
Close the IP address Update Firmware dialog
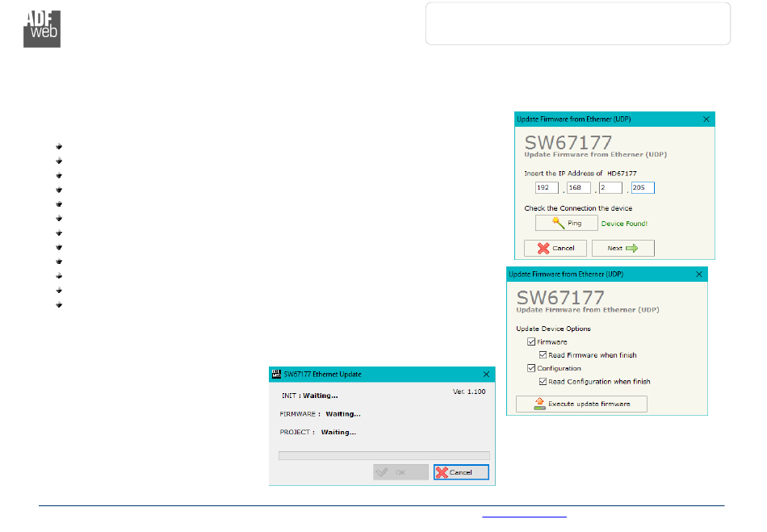[706, 119]
